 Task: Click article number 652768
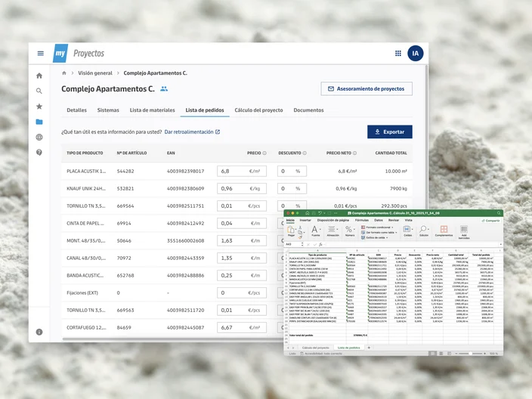click(x=125, y=276)
